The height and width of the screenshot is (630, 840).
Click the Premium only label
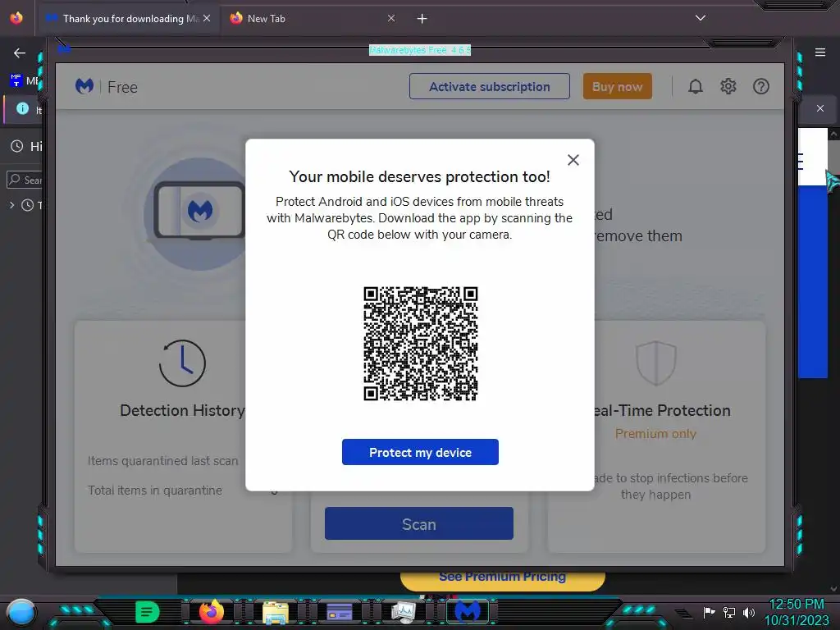coord(655,433)
